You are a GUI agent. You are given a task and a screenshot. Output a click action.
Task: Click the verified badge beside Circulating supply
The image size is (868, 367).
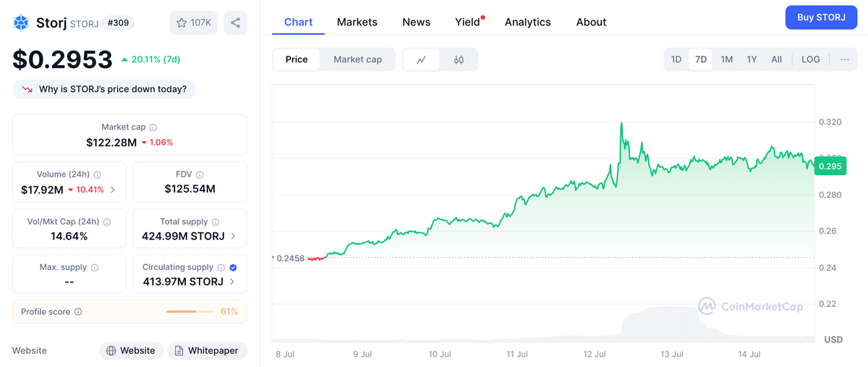coord(233,268)
